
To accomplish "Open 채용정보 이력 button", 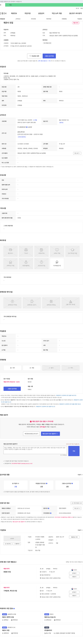I will tap(74, 537).
